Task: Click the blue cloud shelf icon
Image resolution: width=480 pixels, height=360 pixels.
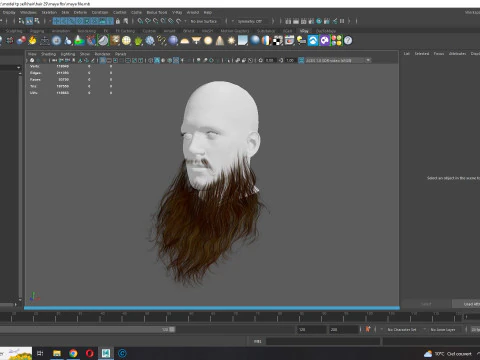Action: pyautogui.click(x=313, y=41)
